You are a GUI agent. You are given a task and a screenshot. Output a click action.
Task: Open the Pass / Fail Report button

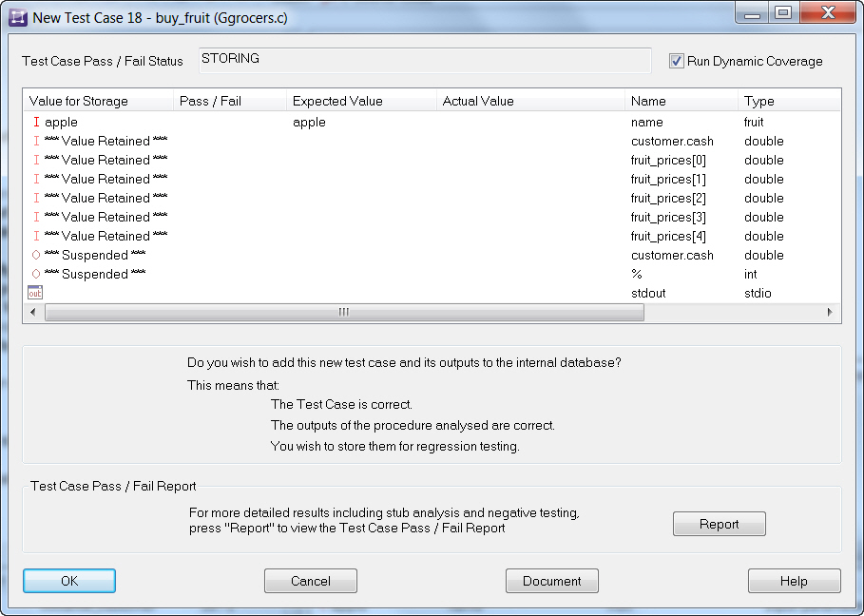pos(719,524)
